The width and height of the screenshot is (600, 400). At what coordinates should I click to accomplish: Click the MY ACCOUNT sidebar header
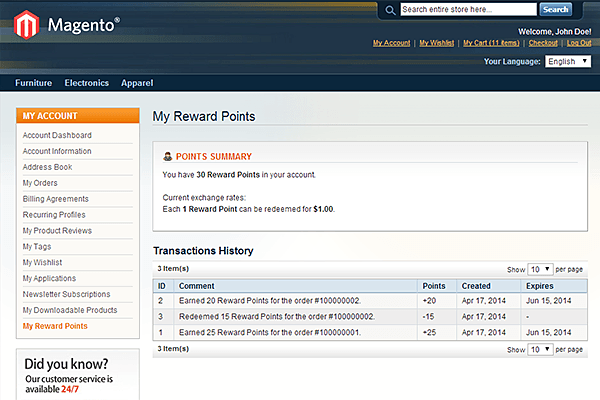[x=78, y=116]
